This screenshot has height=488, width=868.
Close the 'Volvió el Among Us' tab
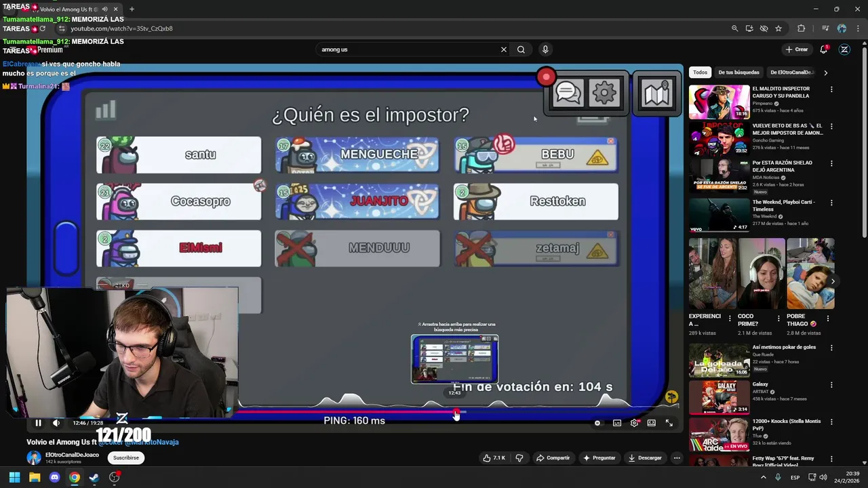(x=115, y=9)
